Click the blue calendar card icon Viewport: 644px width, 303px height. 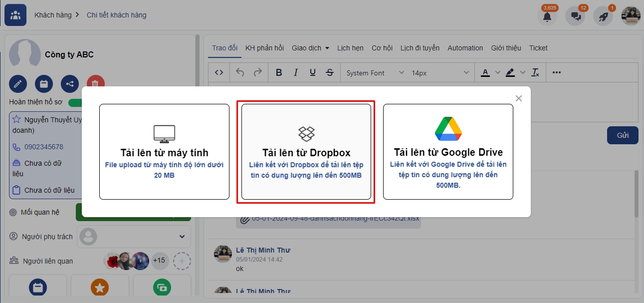[x=38, y=288]
